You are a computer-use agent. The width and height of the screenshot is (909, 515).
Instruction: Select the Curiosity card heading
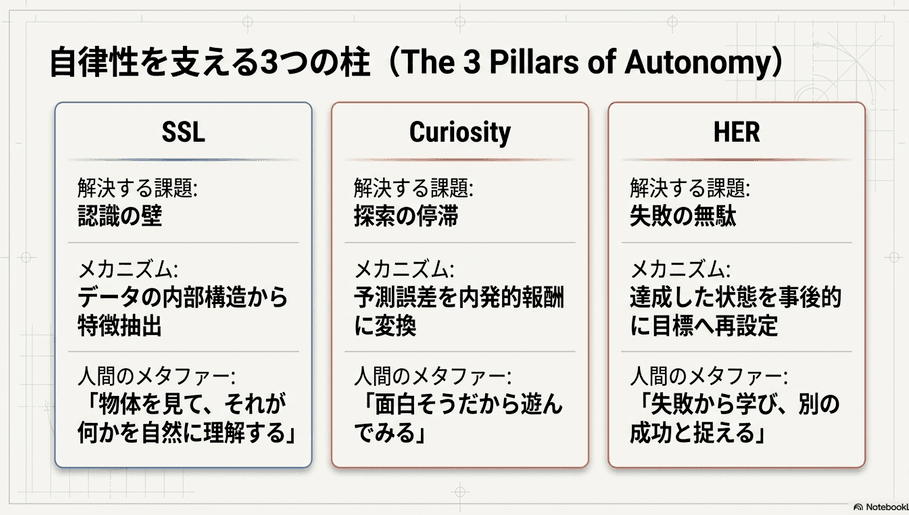pos(460,132)
